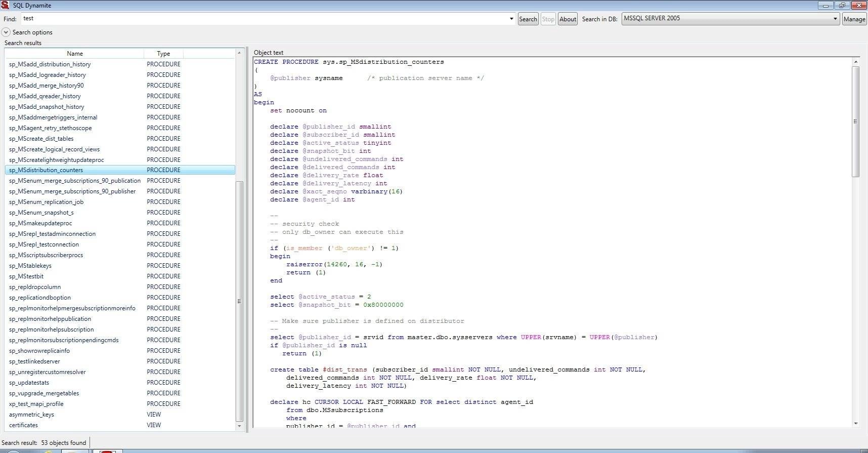The image size is (868, 453).
Task: Expand the Search options chevron
Action: [x=6, y=32]
